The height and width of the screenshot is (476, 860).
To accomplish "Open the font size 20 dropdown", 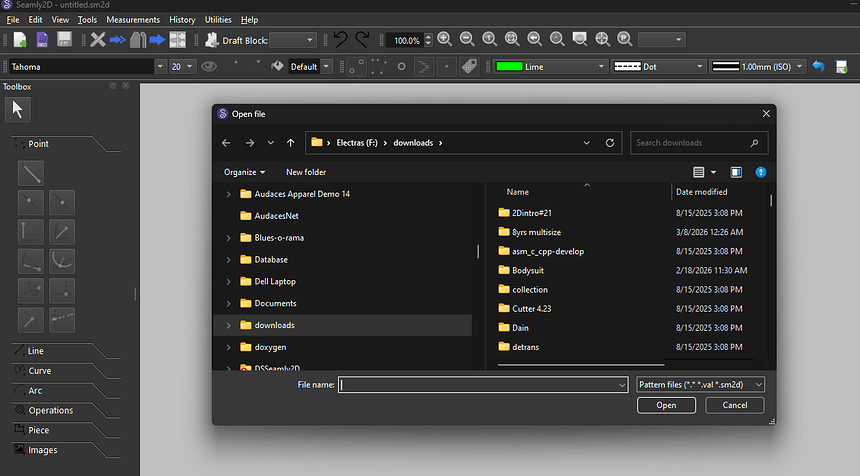I will point(189,66).
